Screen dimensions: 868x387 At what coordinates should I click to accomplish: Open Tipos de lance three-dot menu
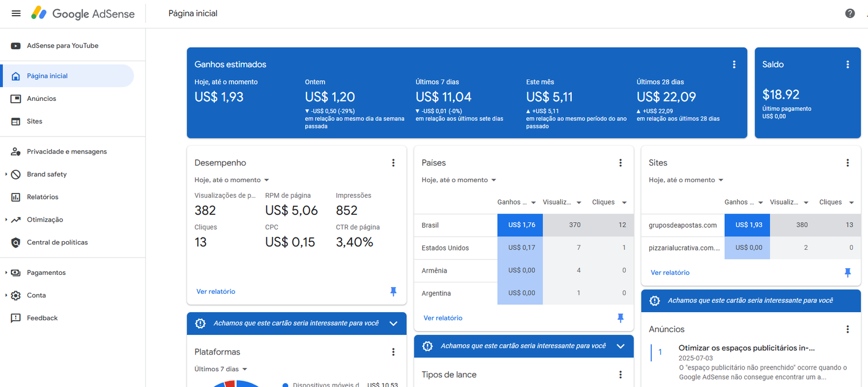(621, 375)
